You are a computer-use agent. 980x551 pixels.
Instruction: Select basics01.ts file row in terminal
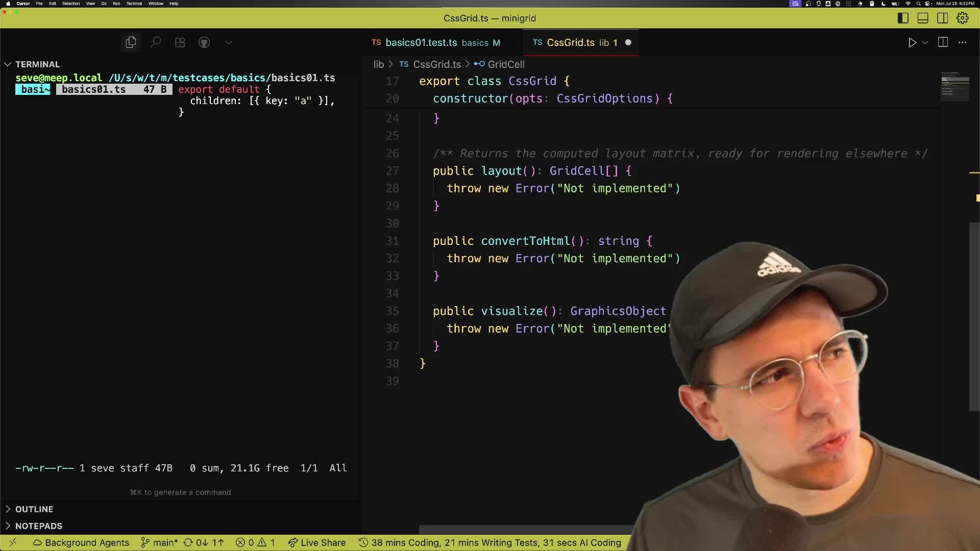point(114,89)
